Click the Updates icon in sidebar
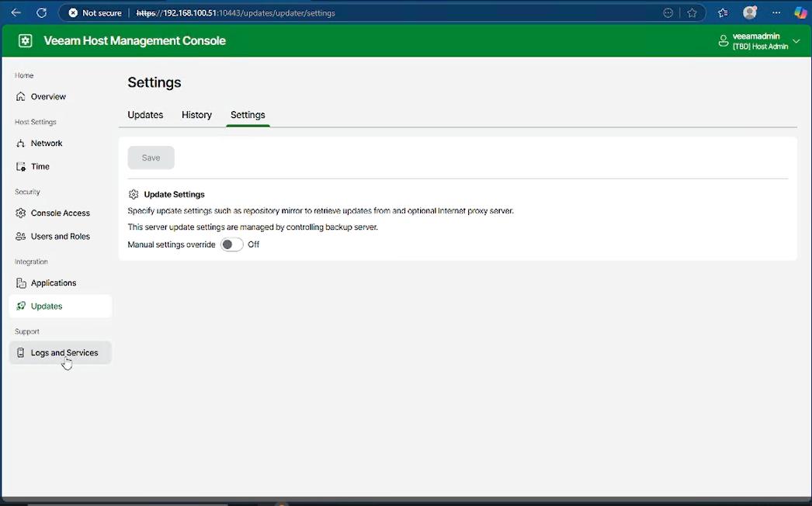 (x=21, y=307)
